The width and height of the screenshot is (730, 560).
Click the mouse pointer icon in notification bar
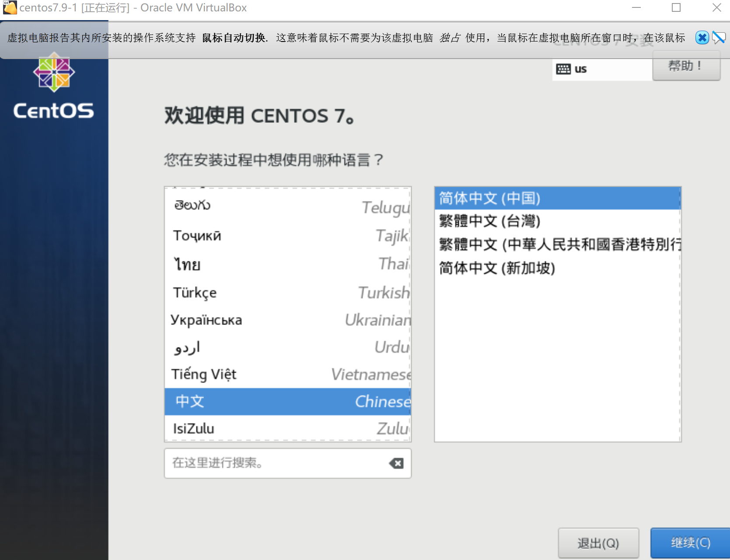pos(719,38)
